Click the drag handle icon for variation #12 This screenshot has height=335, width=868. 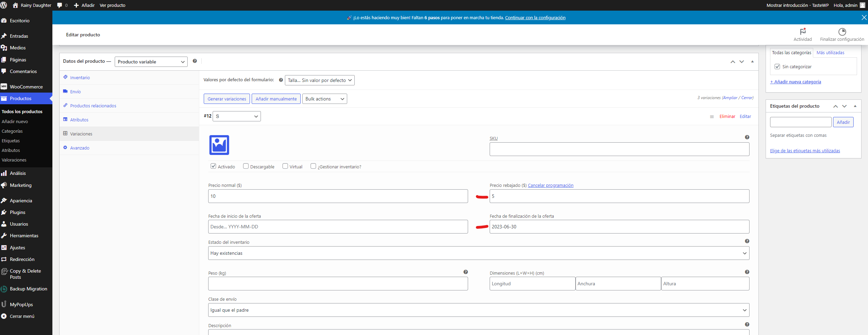coord(712,117)
